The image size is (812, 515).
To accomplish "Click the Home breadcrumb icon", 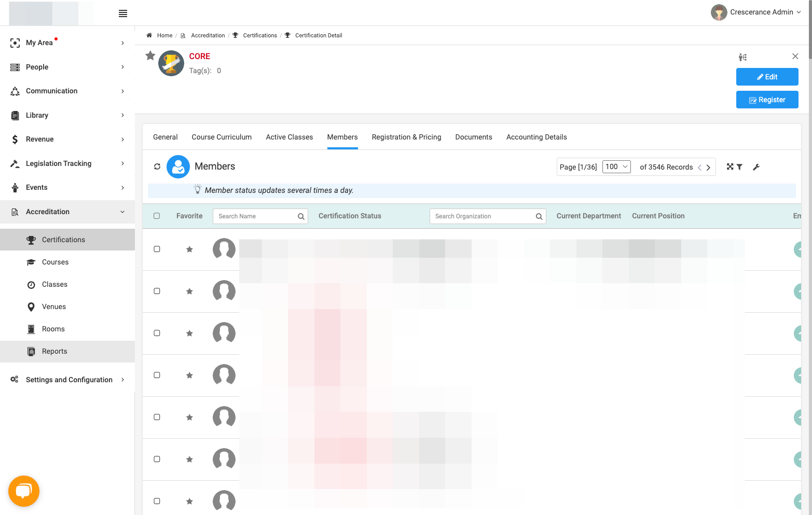I will (x=149, y=35).
